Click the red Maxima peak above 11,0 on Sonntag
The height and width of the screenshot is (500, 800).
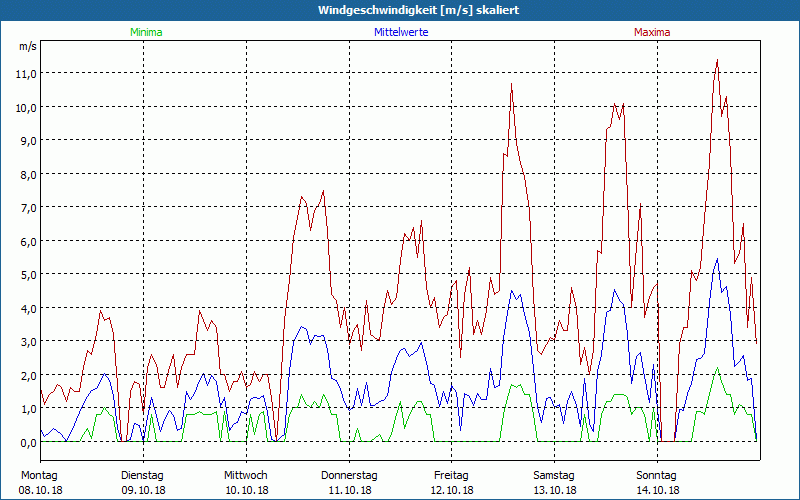(x=717, y=61)
